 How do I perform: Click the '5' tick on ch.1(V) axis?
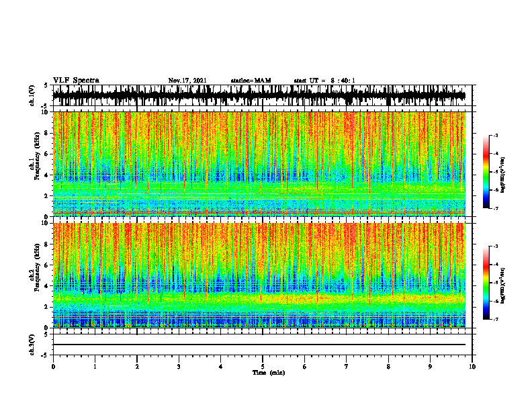46,85
